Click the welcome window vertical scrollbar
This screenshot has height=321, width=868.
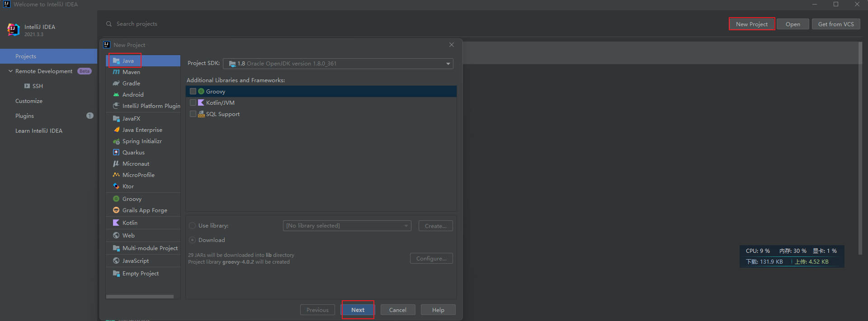click(860, 148)
